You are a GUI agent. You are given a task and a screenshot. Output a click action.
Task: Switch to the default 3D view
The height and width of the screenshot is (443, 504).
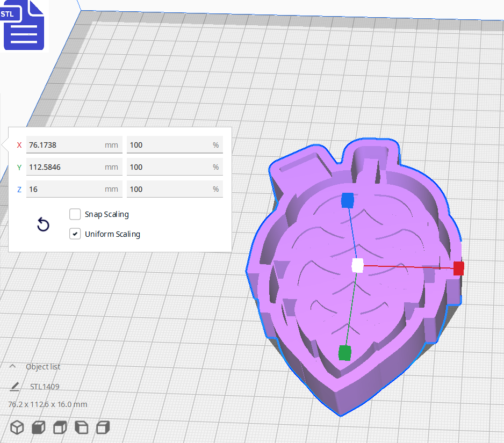[17, 427]
